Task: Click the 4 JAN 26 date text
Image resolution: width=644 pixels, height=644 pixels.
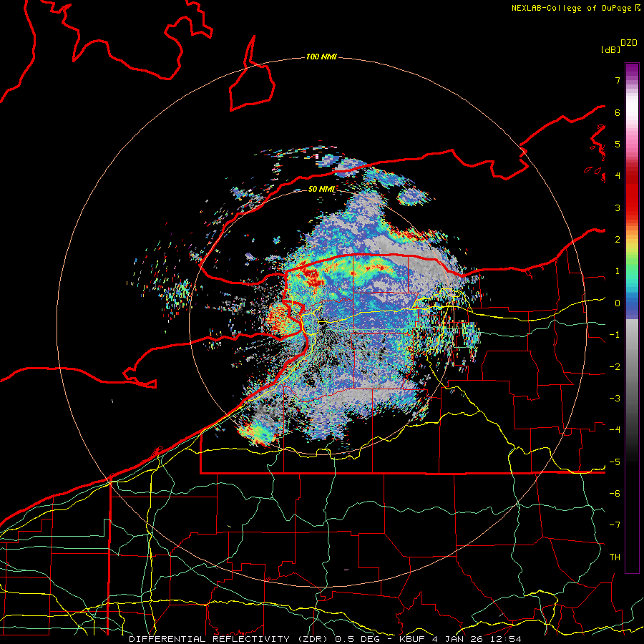Action: tap(457, 639)
